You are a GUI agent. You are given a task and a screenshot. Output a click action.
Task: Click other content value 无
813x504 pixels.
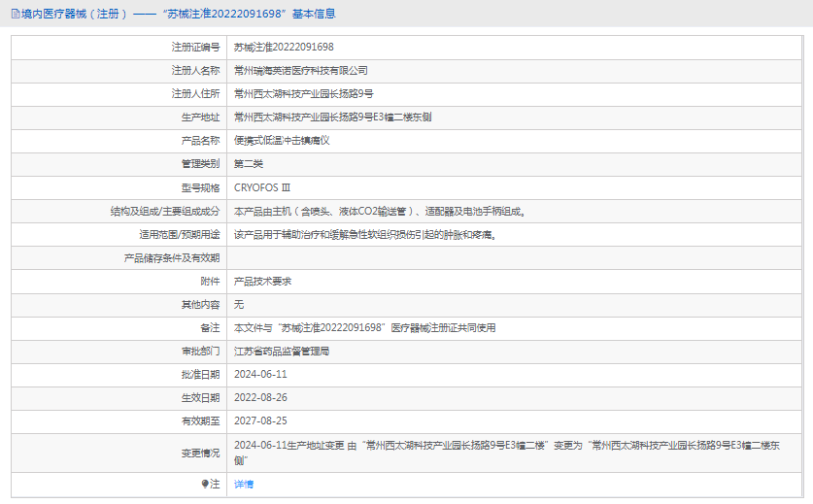pyautogui.click(x=239, y=304)
